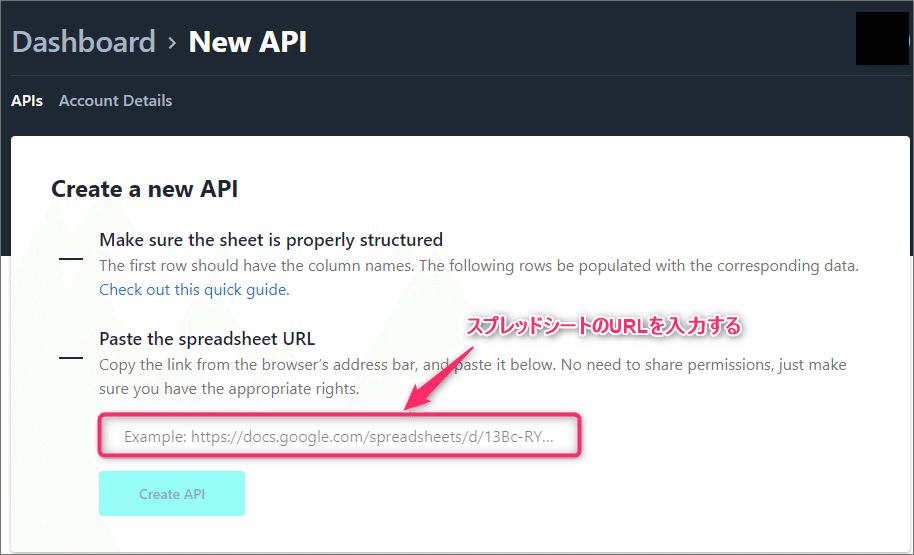Switch to Account Details tab
The image size is (914, 555).
pos(115,101)
